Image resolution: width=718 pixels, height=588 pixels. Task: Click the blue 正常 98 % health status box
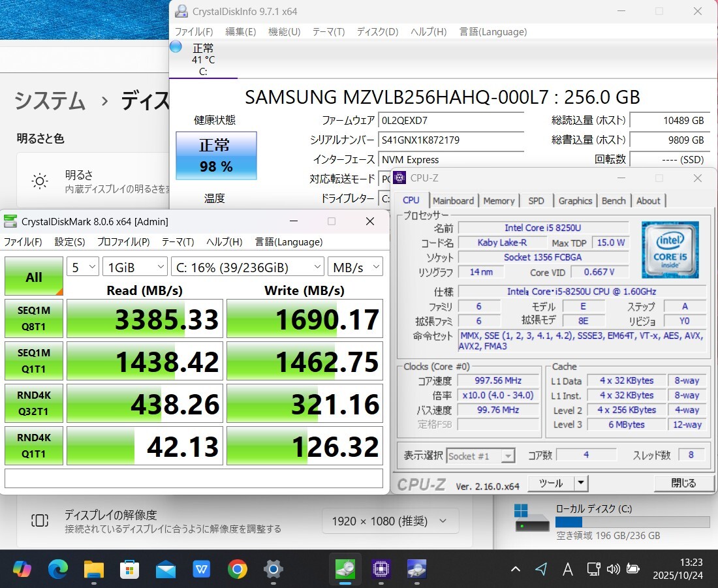(x=216, y=155)
